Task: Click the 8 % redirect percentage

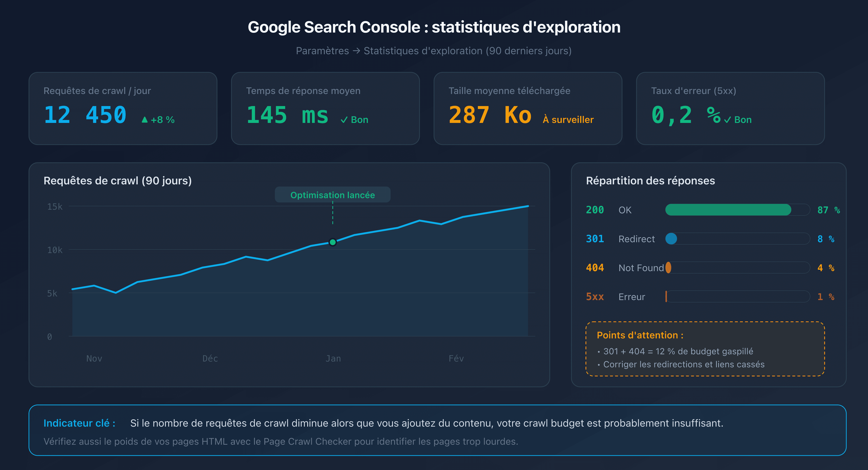Action: click(x=826, y=239)
